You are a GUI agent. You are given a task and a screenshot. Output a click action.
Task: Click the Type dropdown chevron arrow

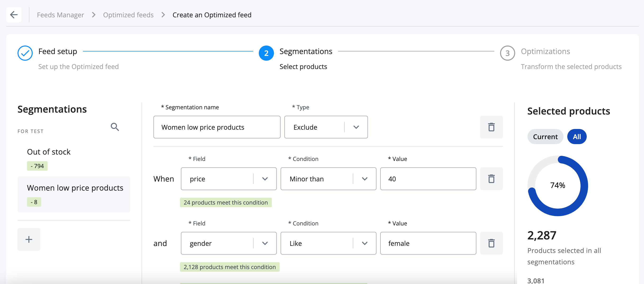[x=356, y=127]
